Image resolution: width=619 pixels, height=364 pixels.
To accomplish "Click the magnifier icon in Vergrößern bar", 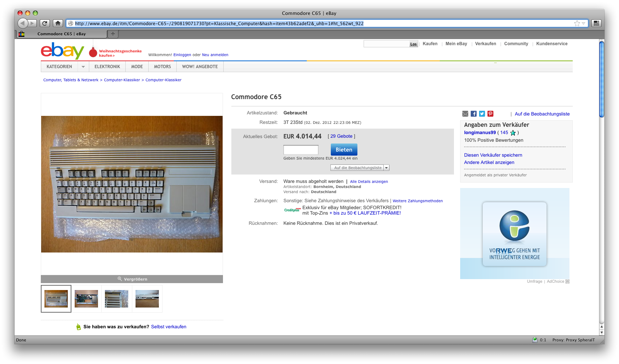I will click(x=120, y=279).
